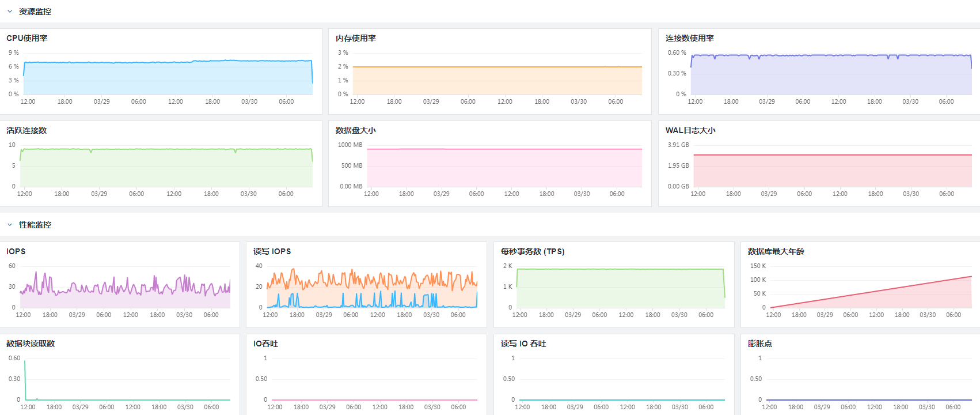
Task: Click the 2 K label on TPS chart
Action: [507, 266]
